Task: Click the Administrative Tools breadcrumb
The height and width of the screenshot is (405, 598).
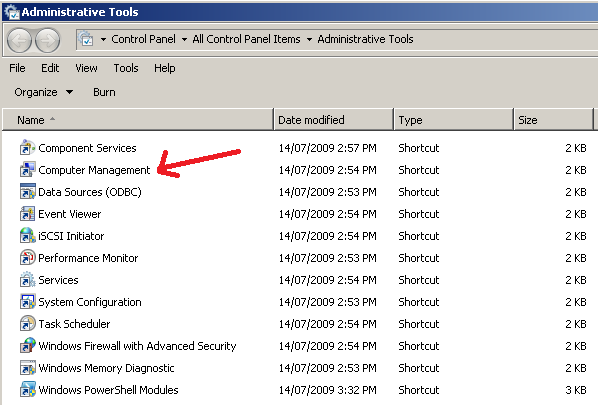Action: (365, 39)
